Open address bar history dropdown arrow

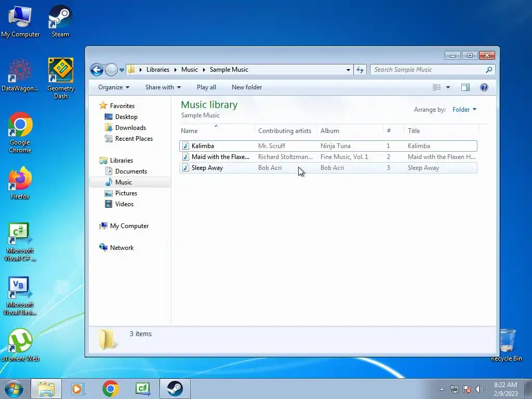[348, 70]
